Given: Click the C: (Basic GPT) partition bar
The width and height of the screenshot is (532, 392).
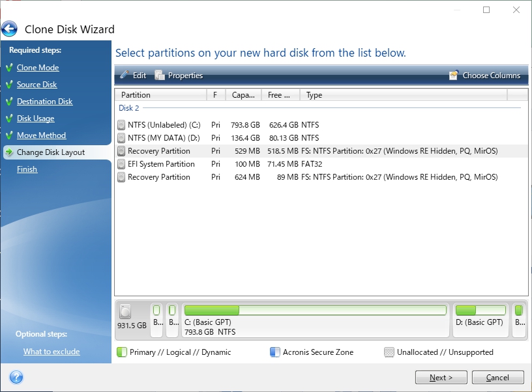Looking at the screenshot, I should click(315, 320).
